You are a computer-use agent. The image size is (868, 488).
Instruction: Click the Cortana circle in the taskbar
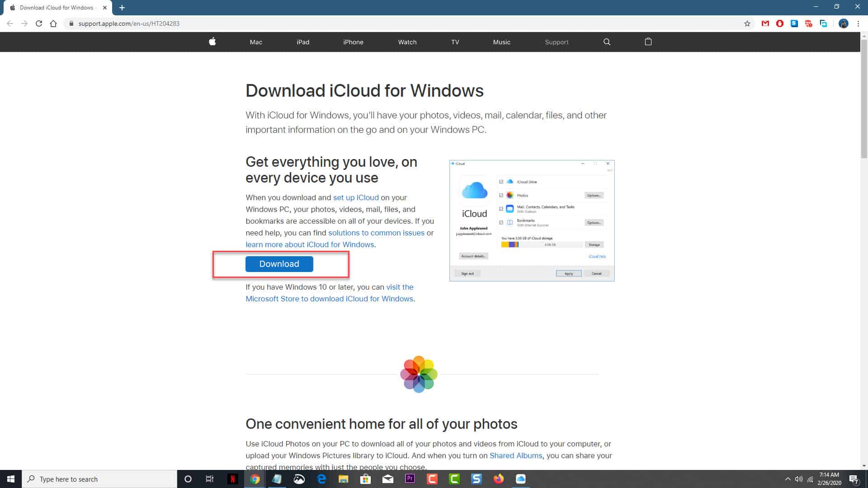188,479
